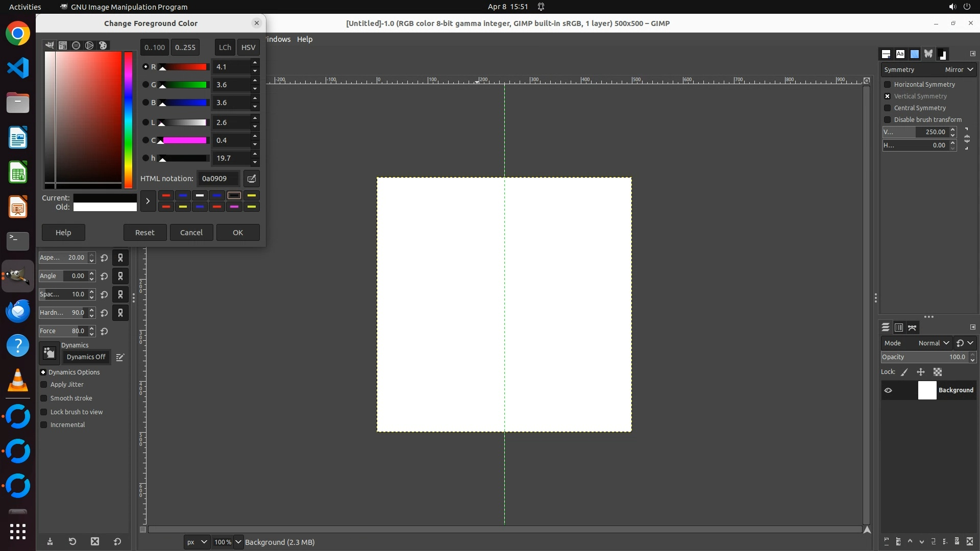Open the Fonts dockable tab

coord(900,54)
